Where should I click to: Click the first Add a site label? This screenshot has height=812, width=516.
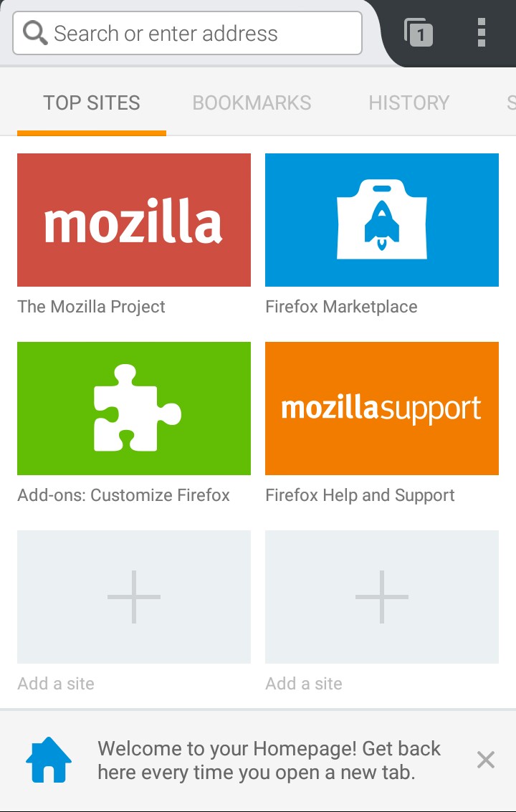coord(56,684)
